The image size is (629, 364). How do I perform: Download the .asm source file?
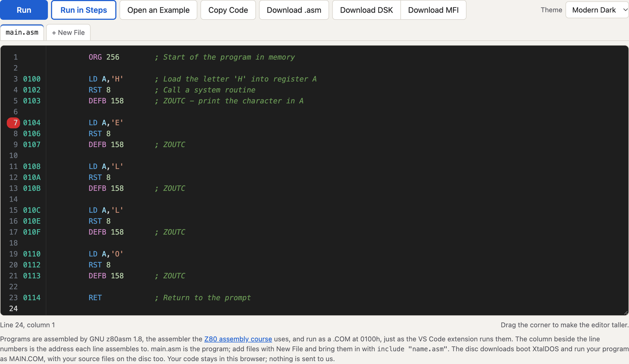pyautogui.click(x=294, y=10)
